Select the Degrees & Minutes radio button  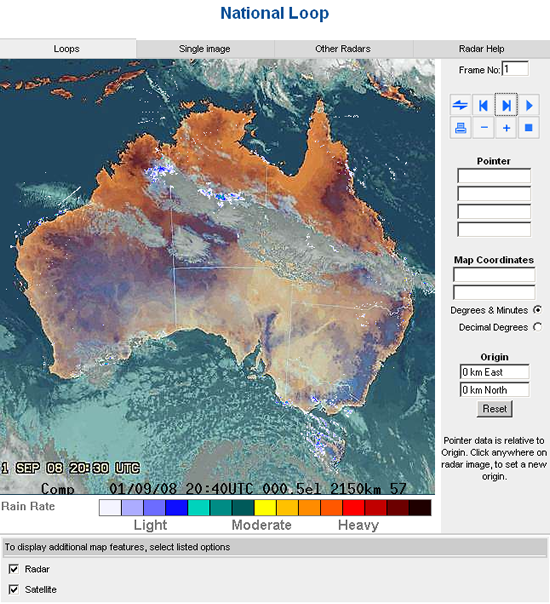(x=537, y=309)
